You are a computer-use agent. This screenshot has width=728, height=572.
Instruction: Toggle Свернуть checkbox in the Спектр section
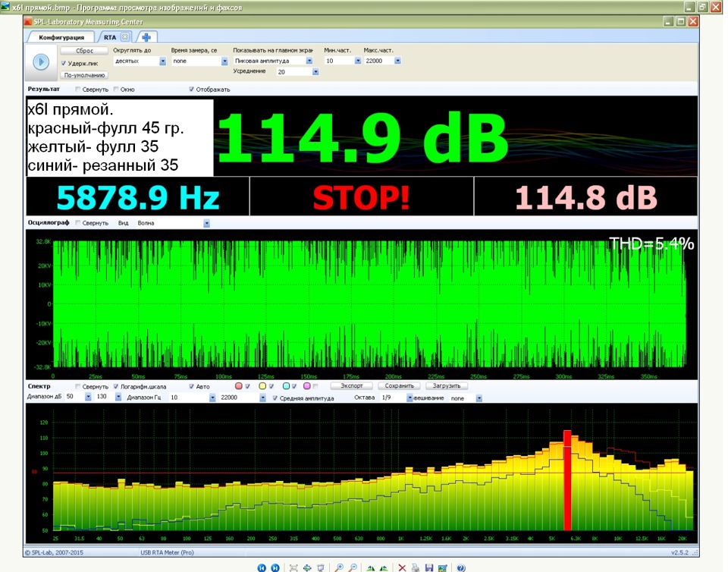tap(78, 386)
